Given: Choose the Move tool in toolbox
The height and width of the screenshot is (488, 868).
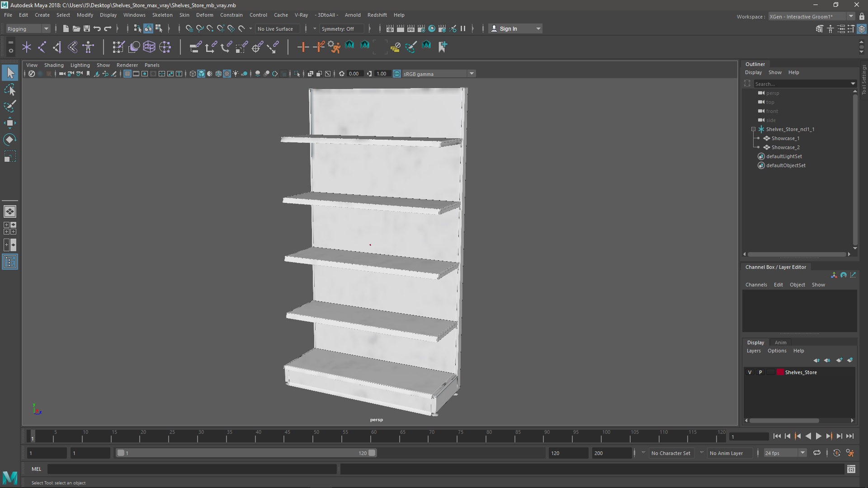Looking at the screenshot, I should [x=10, y=123].
